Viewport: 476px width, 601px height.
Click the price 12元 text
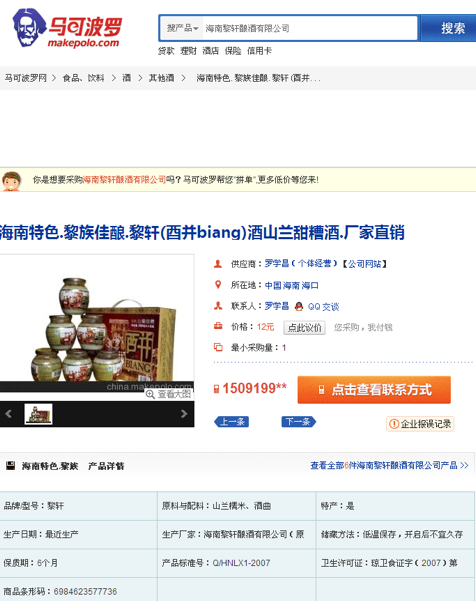(x=265, y=327)
